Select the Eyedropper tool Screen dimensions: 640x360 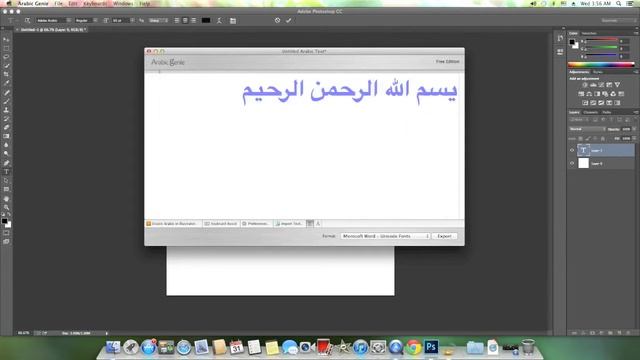6,83
